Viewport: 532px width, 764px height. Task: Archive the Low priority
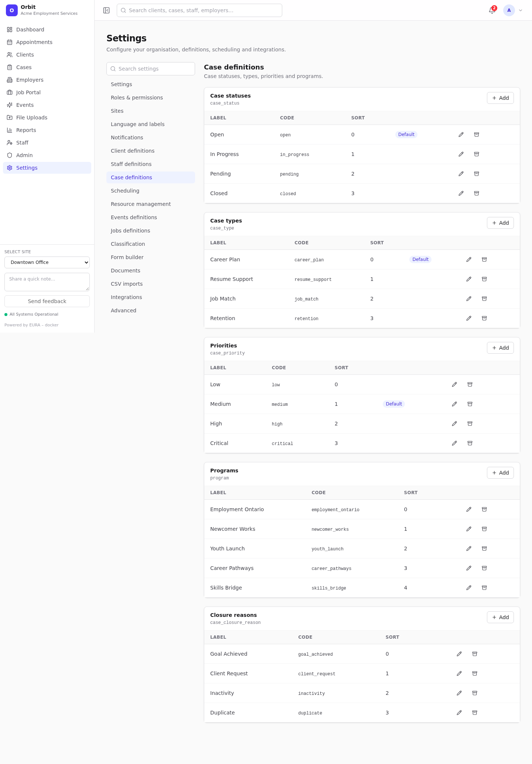click(470, 384)
